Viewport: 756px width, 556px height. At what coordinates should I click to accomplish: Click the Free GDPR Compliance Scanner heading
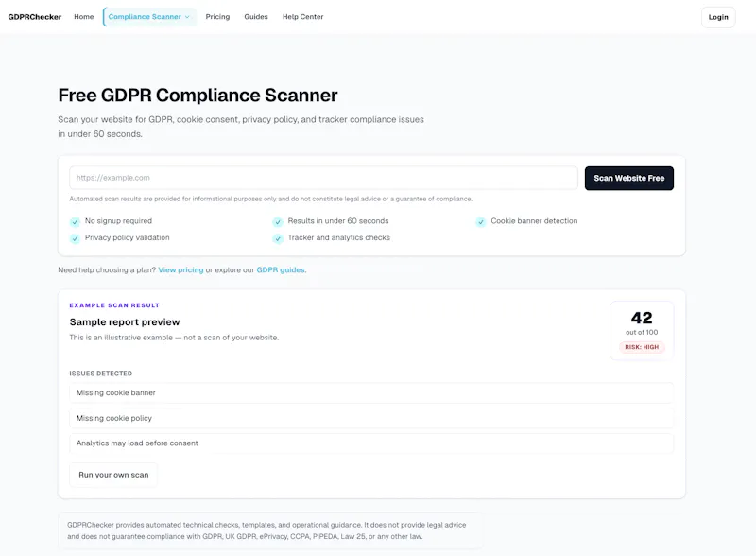click(x=198, y=96)
